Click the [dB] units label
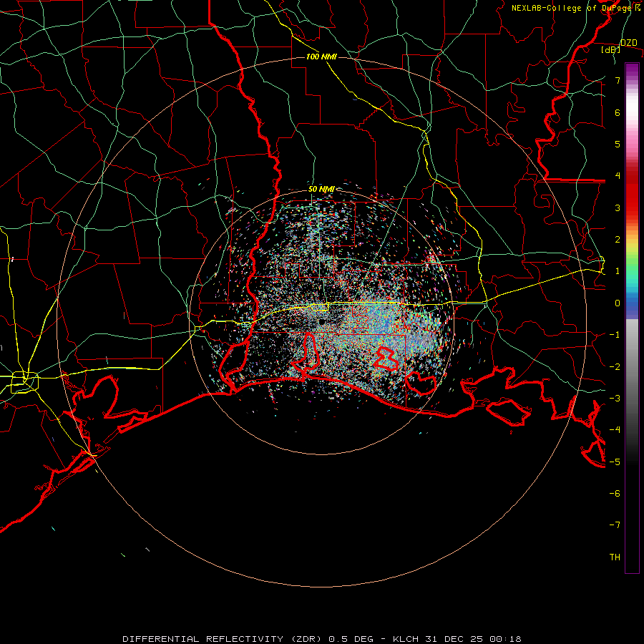Image resolution: width=644 pixels, height=644 pixels. click(x=611, y=50)
